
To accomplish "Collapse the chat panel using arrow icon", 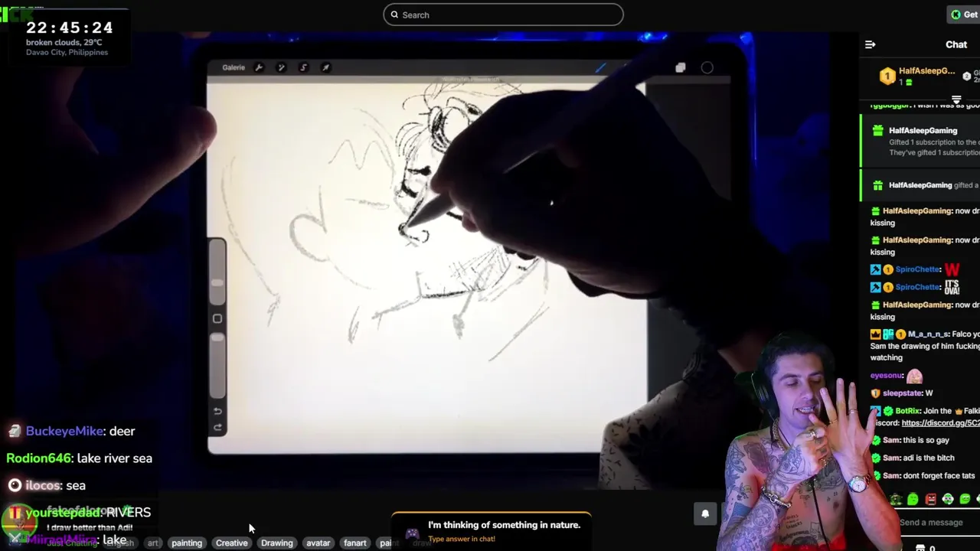I will tap(870, 44).
